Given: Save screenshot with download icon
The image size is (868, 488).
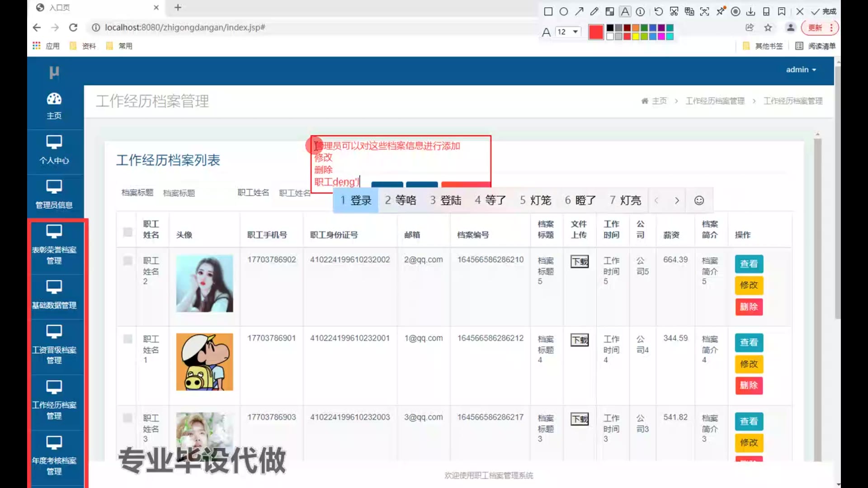Looking at the screenshot, I should click(x=751, y=11).
